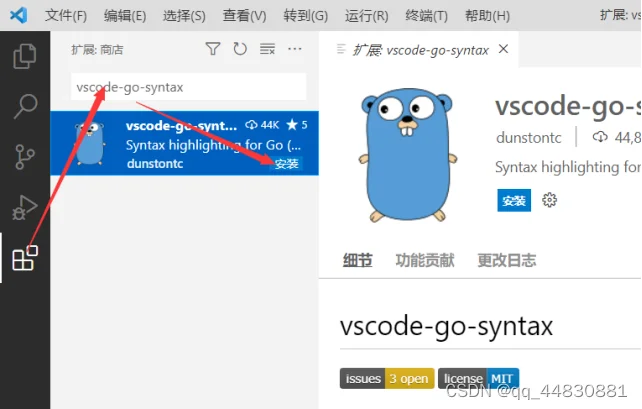The image size is (642, 409).
Task: Click the gopher icon in search result
Action: [90, 143]
